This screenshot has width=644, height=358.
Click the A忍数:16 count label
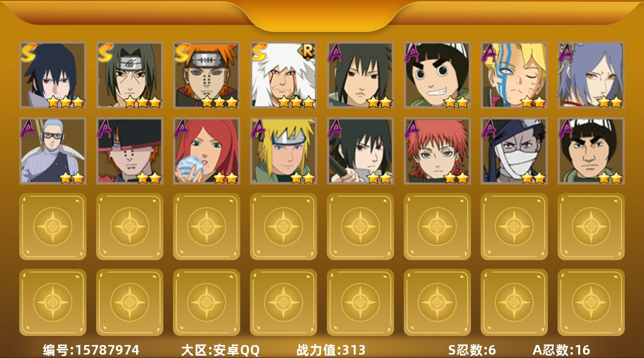[x=561, y=350]
